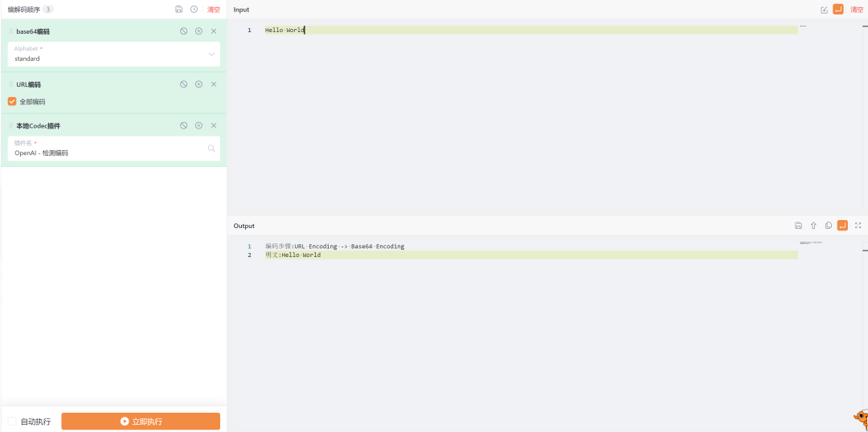Click the 编解码顺序 count badge 3
The width and height of the screenshot is (868, 432).
click(x=48, y=10)
